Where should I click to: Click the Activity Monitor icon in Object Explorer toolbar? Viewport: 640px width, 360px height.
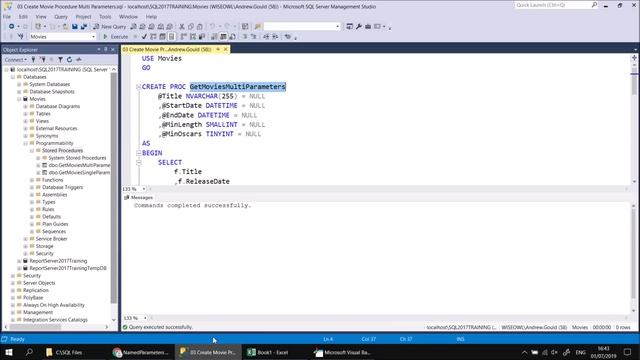click(79, 60)
